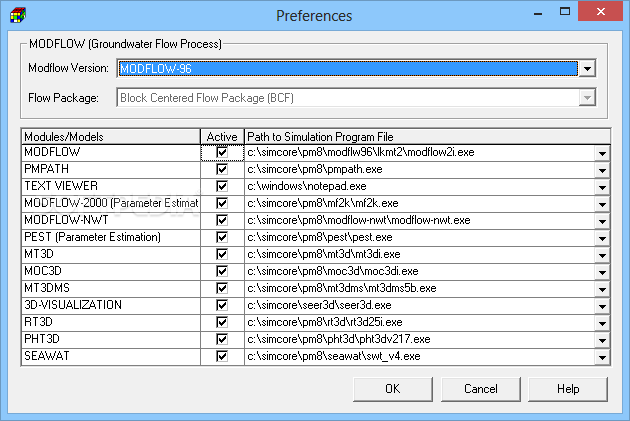Viewport: 630px width, 421px height.
Task: Select PEST (Parameter Estimation) module cell
Action: pos(111,237)
